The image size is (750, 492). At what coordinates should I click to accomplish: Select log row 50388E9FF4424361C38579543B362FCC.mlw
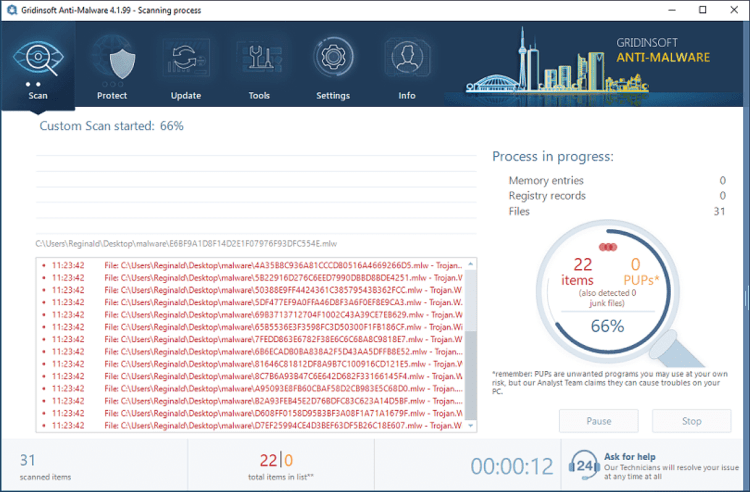[252, 290]
